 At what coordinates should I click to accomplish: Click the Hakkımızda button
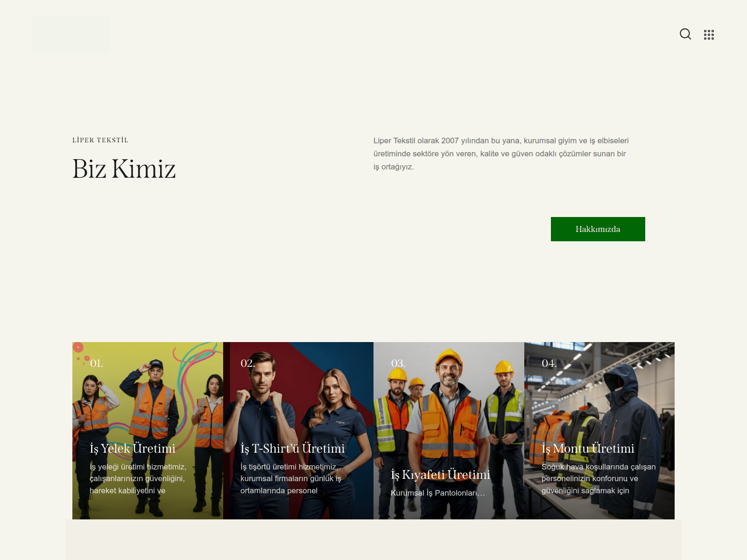click(x=598, y=229)
